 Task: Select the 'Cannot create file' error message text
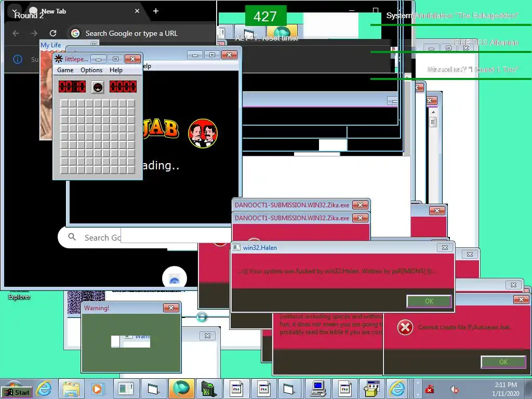[464, 327]
